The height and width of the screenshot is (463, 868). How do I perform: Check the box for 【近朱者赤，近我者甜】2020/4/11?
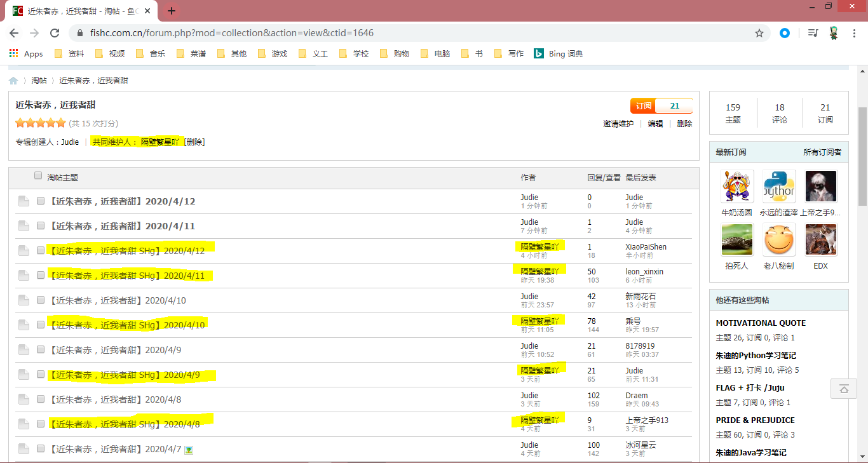pos(41,225)
